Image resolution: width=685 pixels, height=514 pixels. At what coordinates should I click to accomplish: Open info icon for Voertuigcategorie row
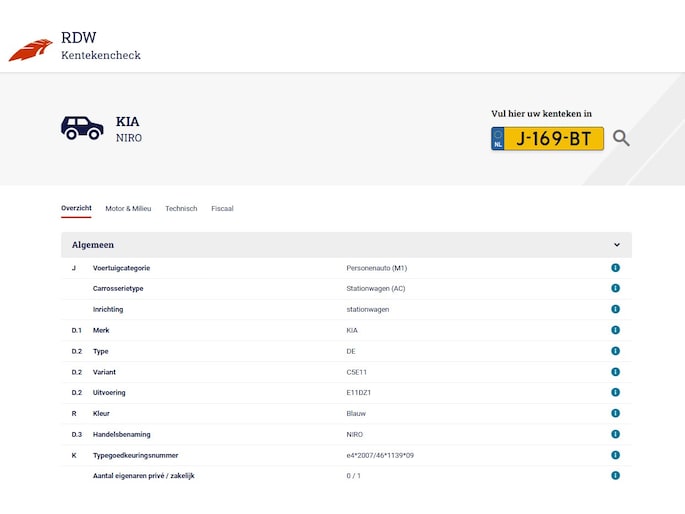click(615, 268)
